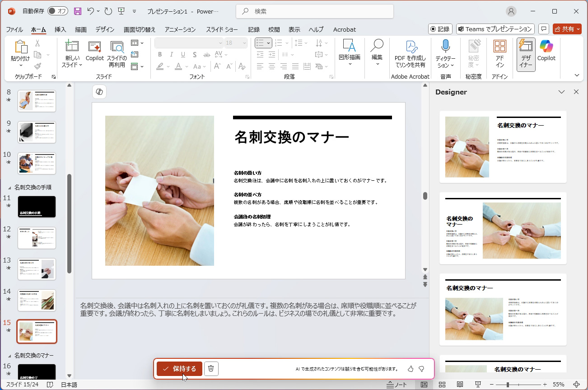Open Copilot from the ribbon's right end

pyautogui.click(x=546, y=51)
